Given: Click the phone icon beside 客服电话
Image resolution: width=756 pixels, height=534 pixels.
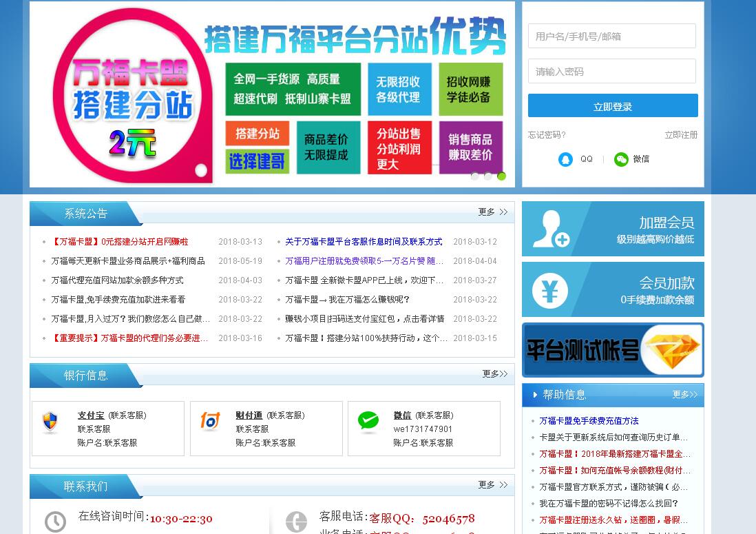Looking at the screenshot, I should [296, 522].
